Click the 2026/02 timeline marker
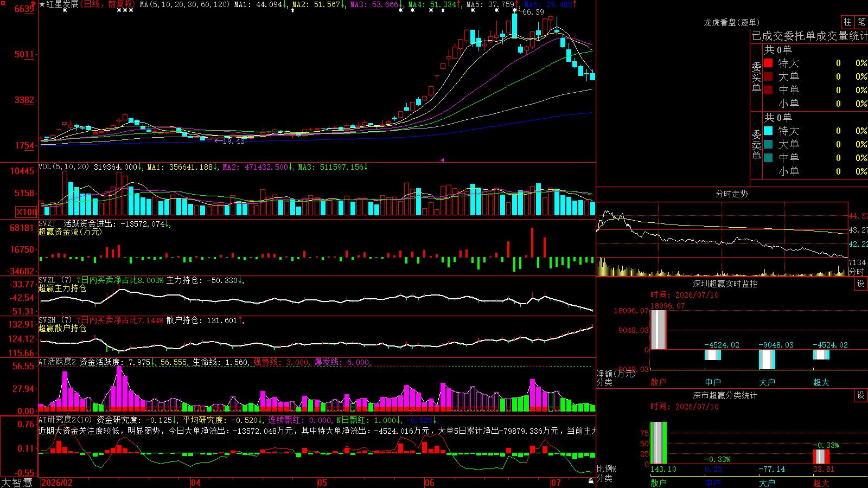 [x=57, y=483]
